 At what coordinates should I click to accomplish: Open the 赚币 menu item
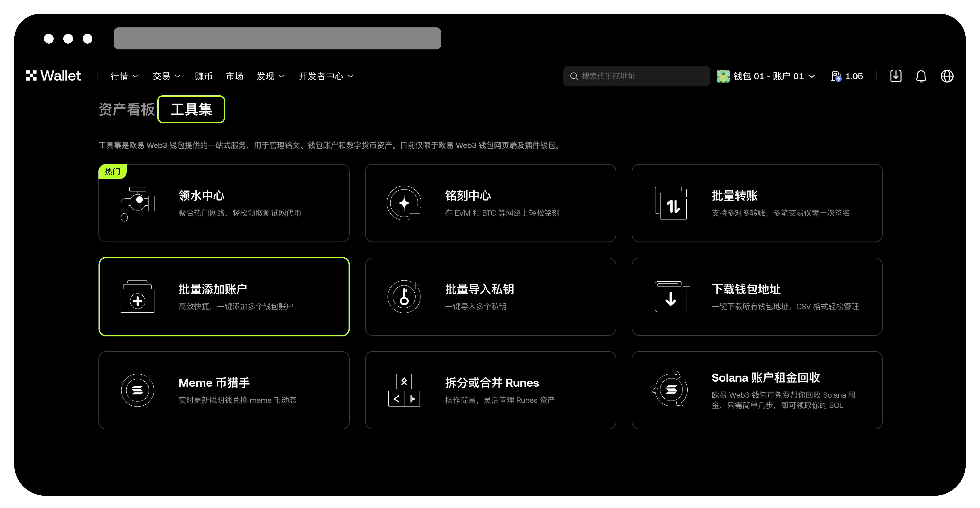pos(204,76)
